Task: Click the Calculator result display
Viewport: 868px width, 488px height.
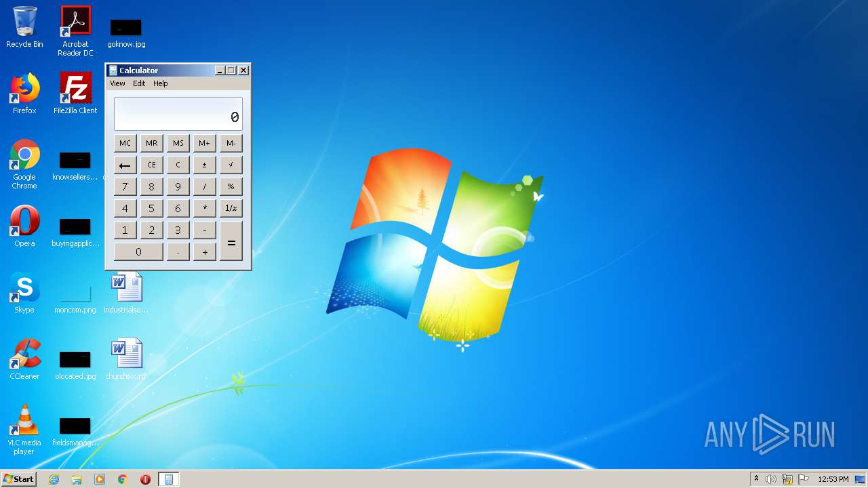Action: 178,113
